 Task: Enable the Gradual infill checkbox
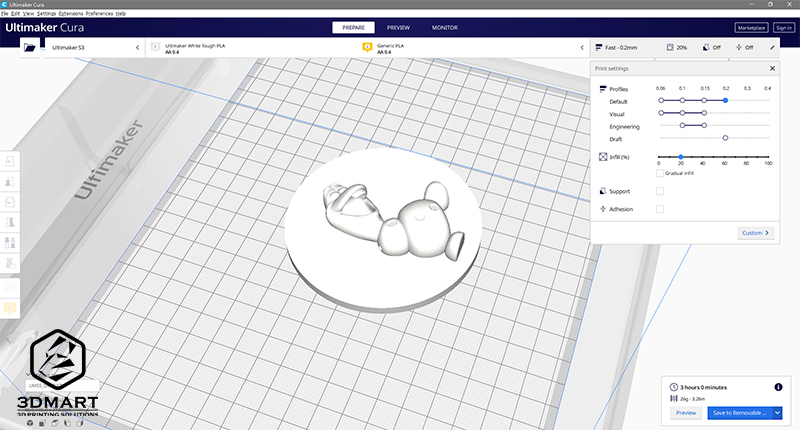659,173
